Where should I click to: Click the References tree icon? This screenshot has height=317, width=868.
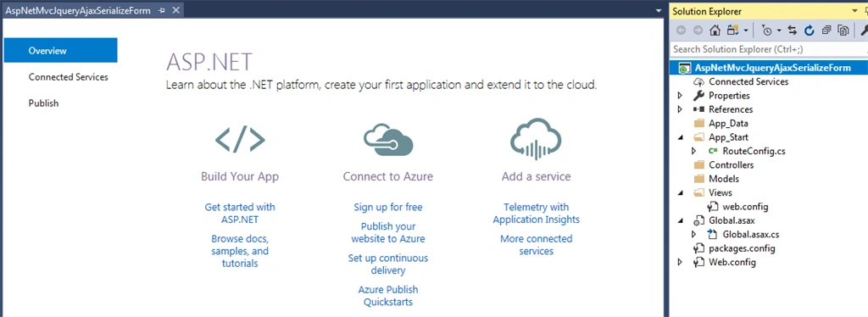(x=698, y=109)
